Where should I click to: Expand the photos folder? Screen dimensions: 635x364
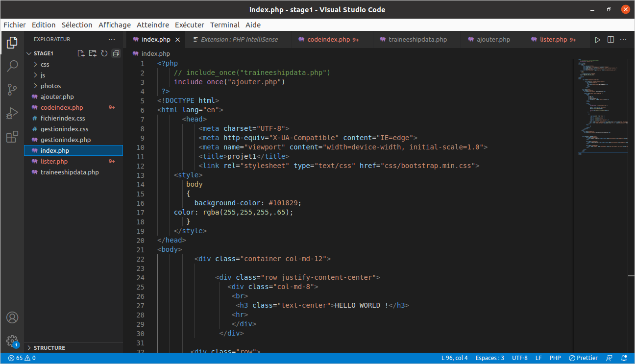coord(73,86)
